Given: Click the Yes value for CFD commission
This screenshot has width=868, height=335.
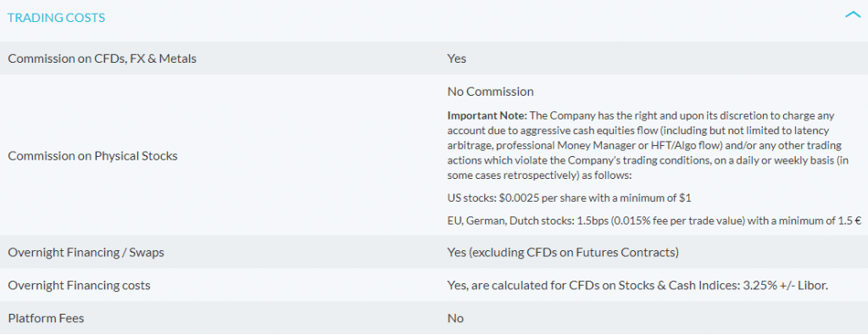Looking at the screenshot, I should (457, 59).
